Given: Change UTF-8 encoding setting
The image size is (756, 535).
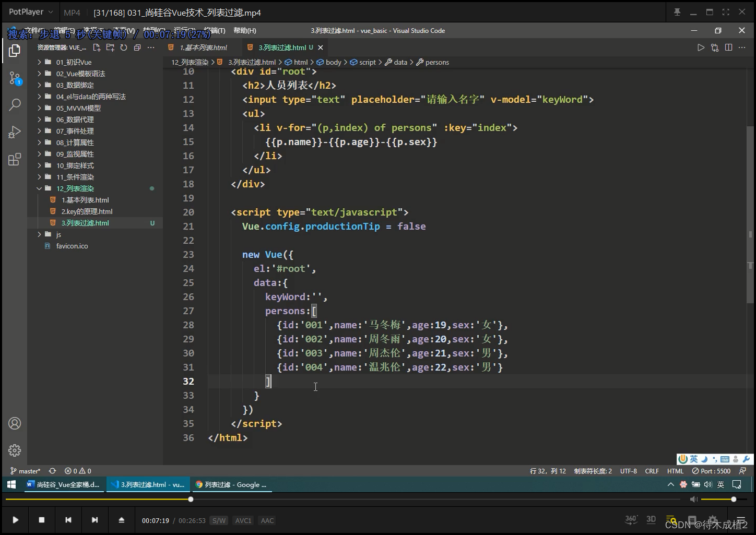Looking at the screenshot, I should [x=628, y=471].
